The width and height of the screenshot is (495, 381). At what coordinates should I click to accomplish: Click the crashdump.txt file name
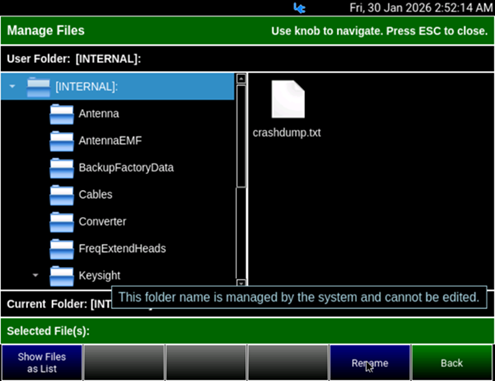(x=287, y=133)
